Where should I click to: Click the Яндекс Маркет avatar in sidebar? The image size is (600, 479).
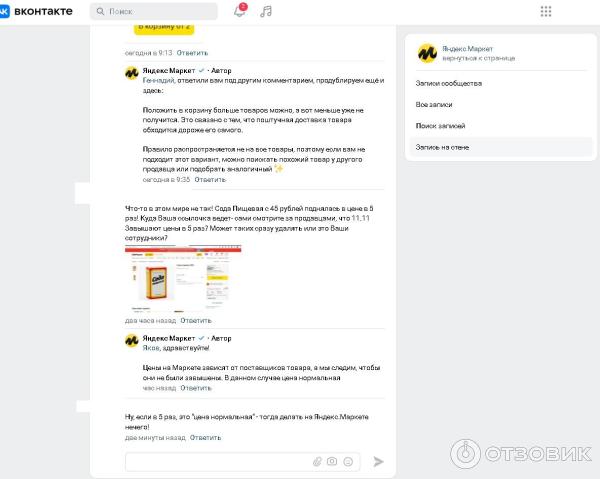point(427,53)
